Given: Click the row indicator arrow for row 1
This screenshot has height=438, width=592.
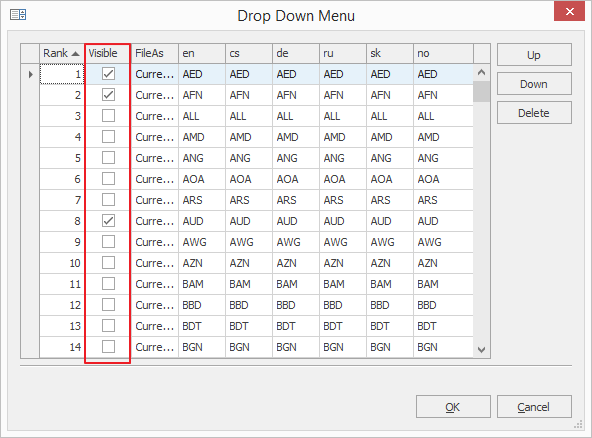Looking at the screenshot, I should click(x=31, y=74).
